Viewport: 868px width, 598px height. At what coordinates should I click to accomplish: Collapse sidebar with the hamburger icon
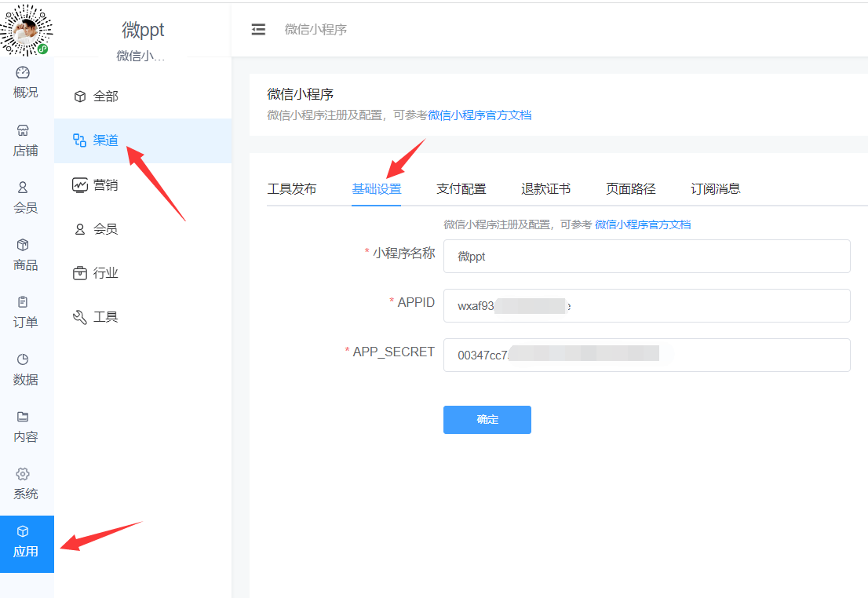(258, 29)
